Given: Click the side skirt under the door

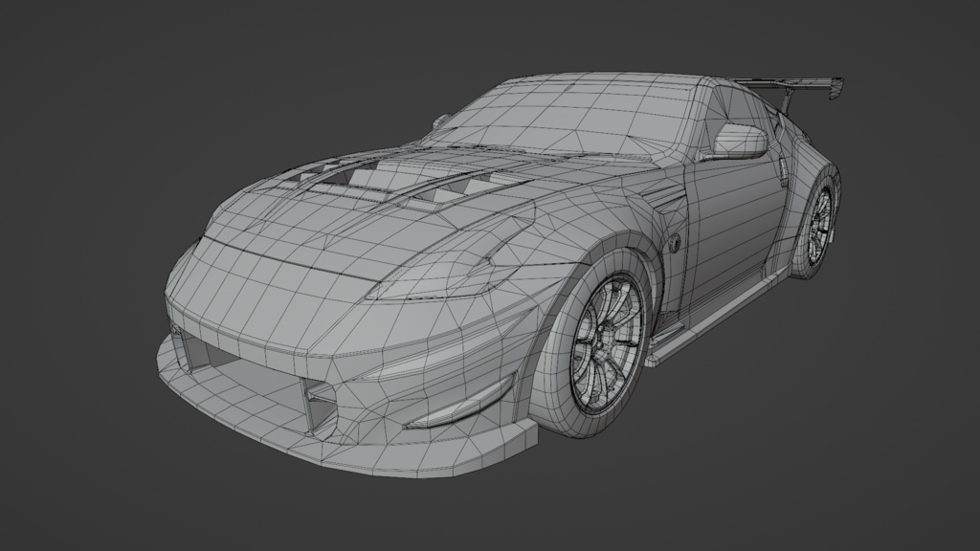Looking at the screenshot, I should tap(719, 319).
